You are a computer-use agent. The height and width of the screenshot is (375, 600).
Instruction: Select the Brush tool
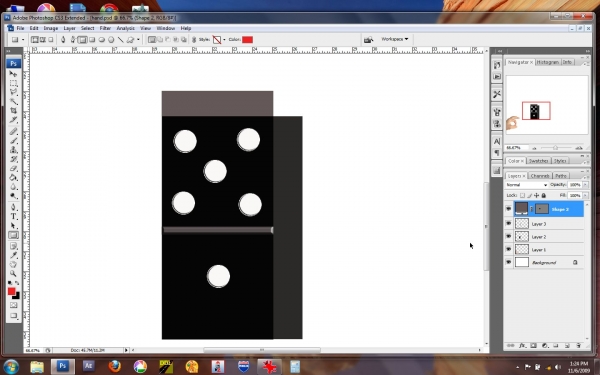click(13, 140)
